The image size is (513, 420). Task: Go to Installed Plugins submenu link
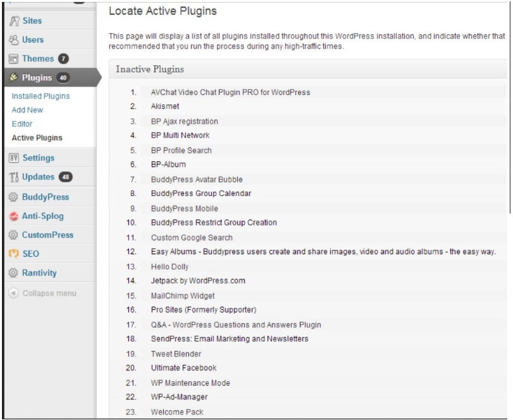pyautogui.click(x=41, y=96)
